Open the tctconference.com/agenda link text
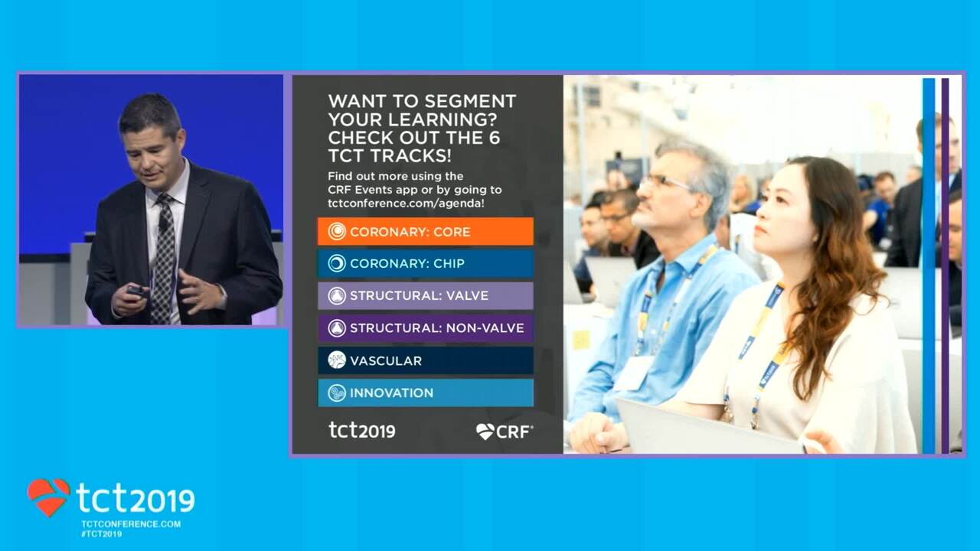980x551 pixels. click(406, 204)
